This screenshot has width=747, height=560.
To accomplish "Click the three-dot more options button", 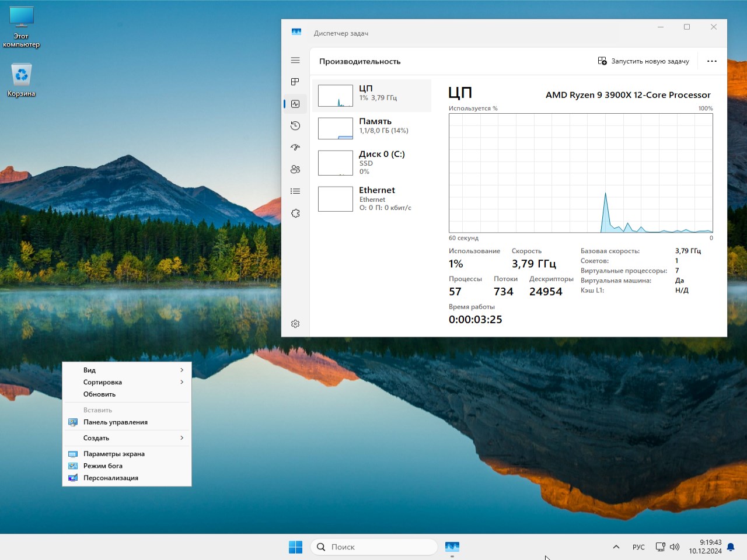I will click(x=712, y=61).
